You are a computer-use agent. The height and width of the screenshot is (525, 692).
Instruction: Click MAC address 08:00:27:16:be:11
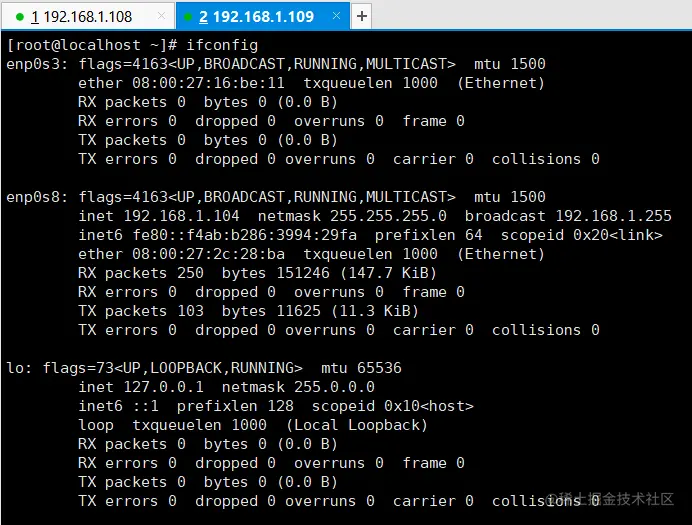(208, 83)
